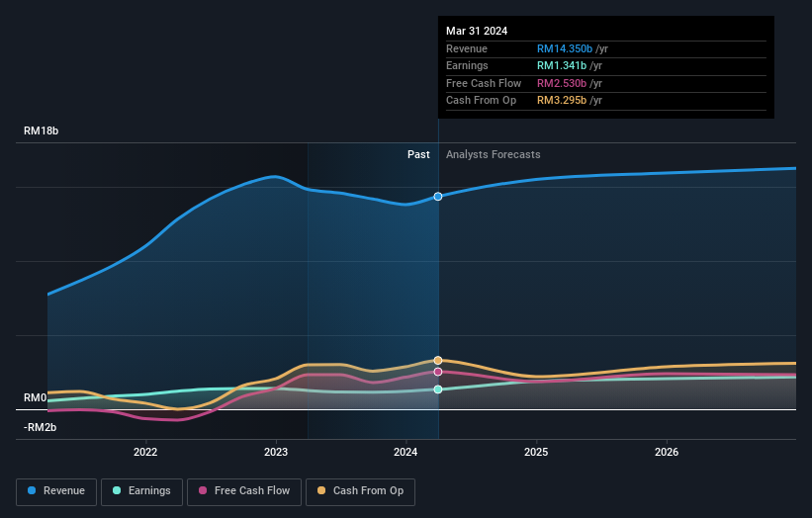Click the tooltip Earnings row label
The image size is (812, 518).
click(x=467, y=65)
